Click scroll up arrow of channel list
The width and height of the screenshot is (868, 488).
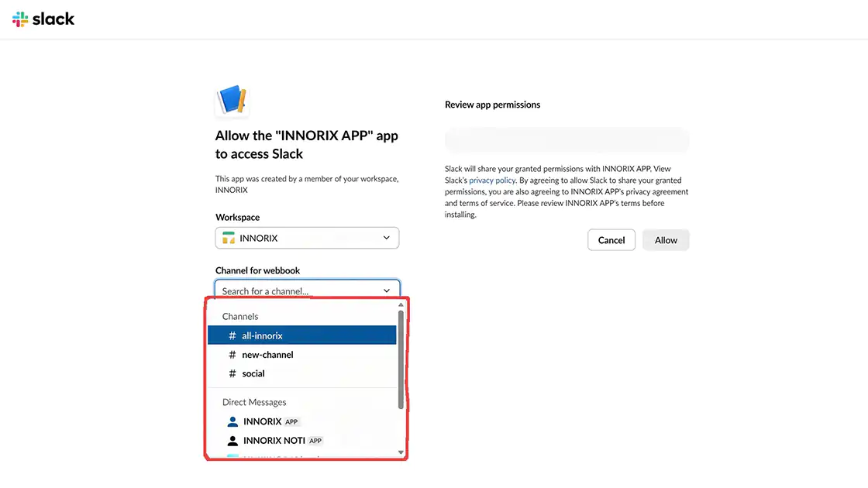coord(401,305)
